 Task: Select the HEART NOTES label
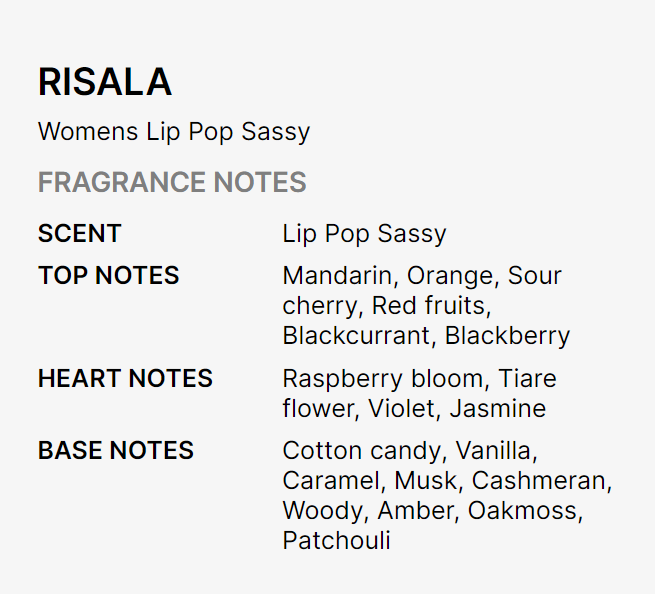pyautogui.click(x=126, y=379)
